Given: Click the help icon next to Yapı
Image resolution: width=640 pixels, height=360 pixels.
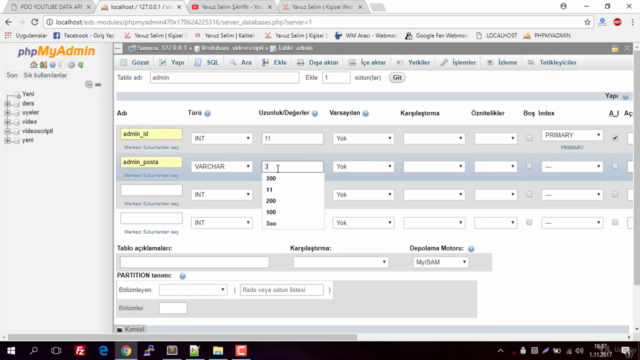Looking at the screenshot, I should click(x=625, y=97).
